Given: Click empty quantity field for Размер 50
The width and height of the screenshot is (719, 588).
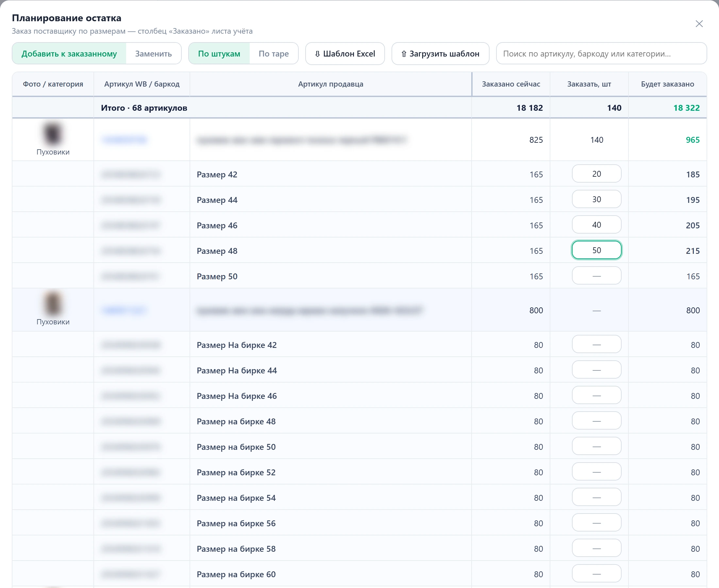Looking at the screenshot, I should click(596, 276).
